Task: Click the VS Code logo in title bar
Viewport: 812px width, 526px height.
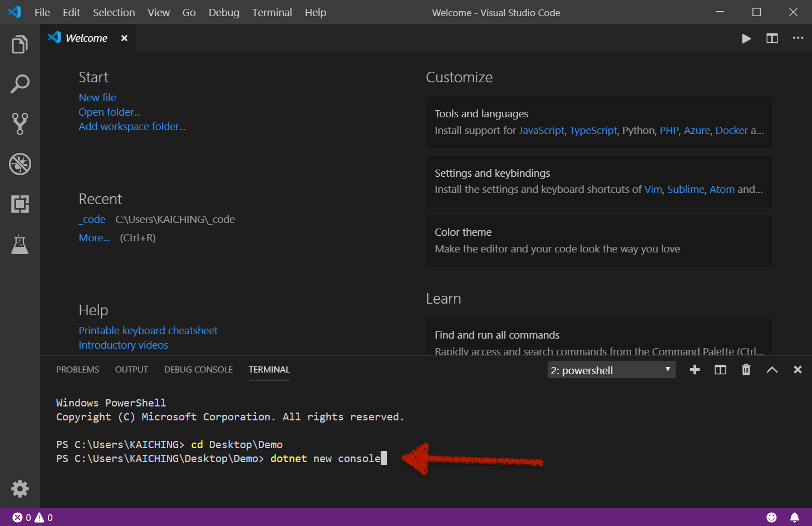Action: click(x=14, y=12)
